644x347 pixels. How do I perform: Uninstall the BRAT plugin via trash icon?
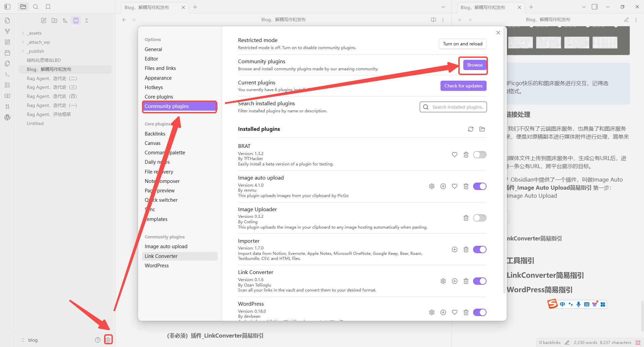[x=466, y=155]
